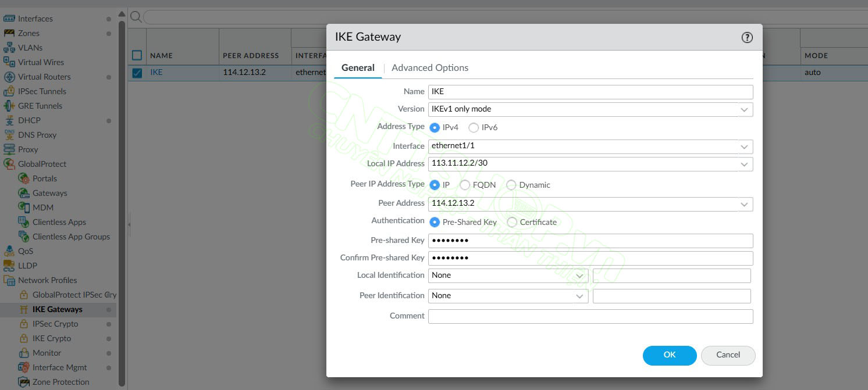Select the IPv6 address type
Image resolution: width=868 pixels, height=390 pixels.
(474, 128)
